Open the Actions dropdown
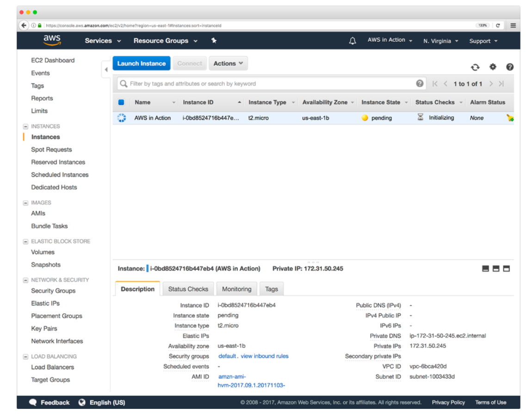 (228, 63)
